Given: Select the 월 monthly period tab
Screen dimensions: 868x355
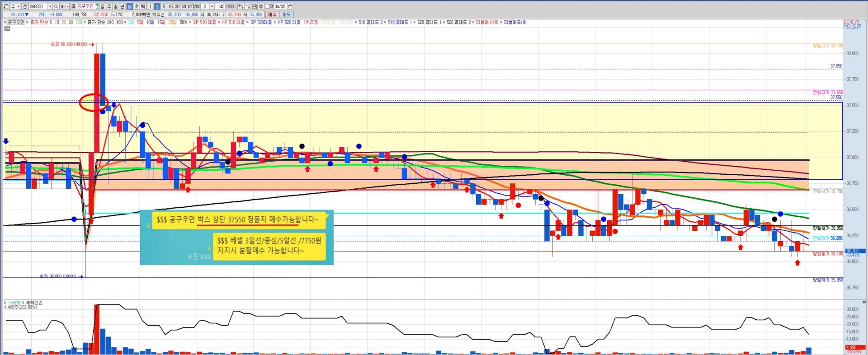Looking at the screenshot, I should click(x=116, y=6).
